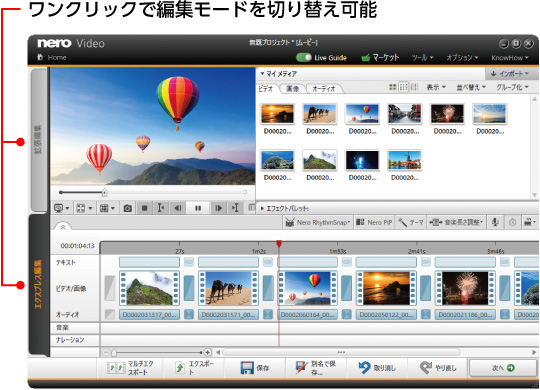Expand the エフェクトパレット panel

point(262,208)
